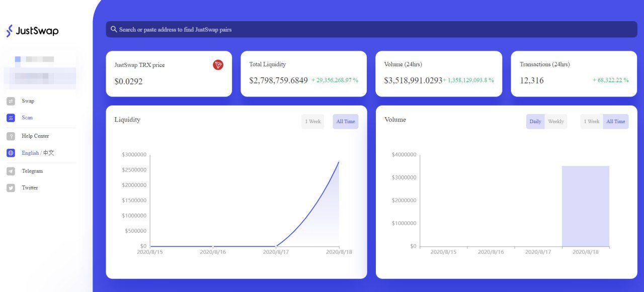Click the JustSwap pairs search field
The height and width of the screenshot is (292, 644).
coord(371,29)
